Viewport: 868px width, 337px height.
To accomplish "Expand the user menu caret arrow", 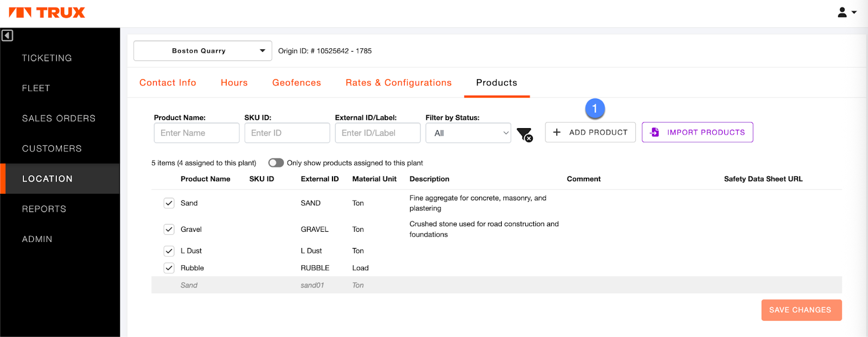I will click(x=854, y=12).
